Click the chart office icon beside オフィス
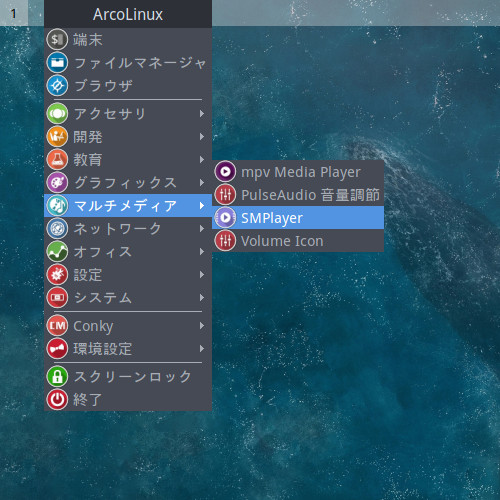 [57, 252]
